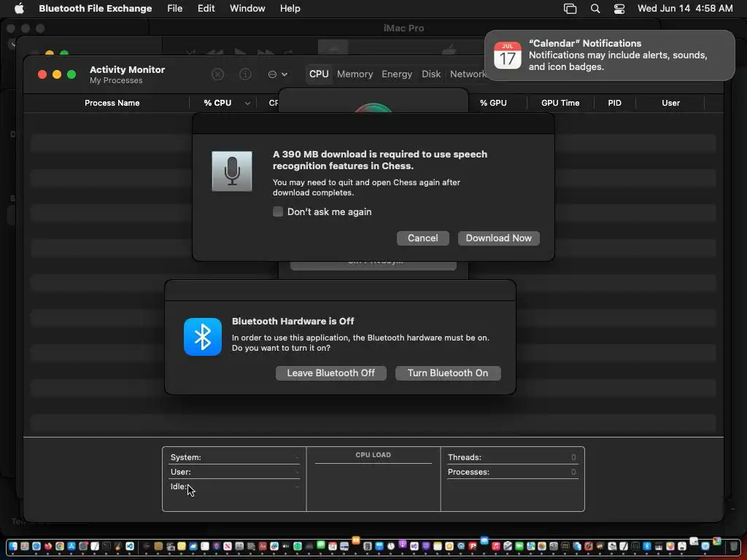Launch Google Chrome from the Dock
747x560 pixels.
click(x=60, y=546)
